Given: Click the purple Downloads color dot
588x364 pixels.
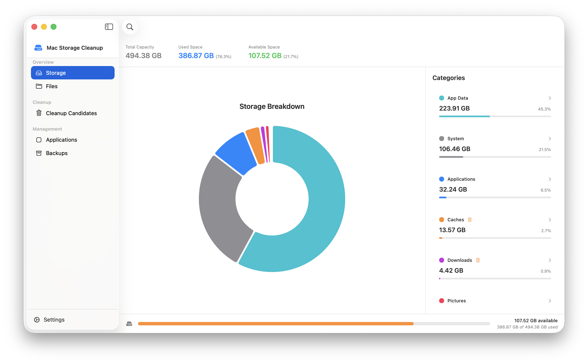Looking at the screenshot, I should [441, 260].
